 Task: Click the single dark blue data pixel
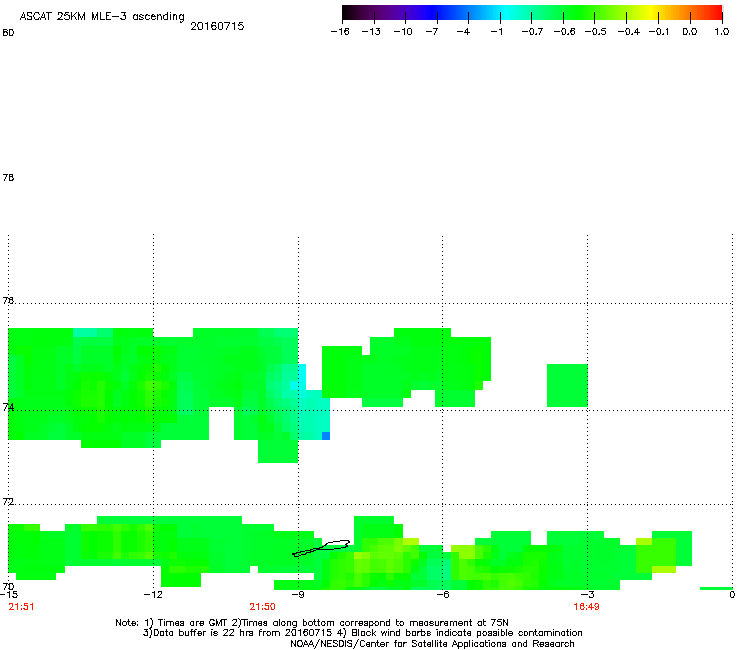(326, 436)
